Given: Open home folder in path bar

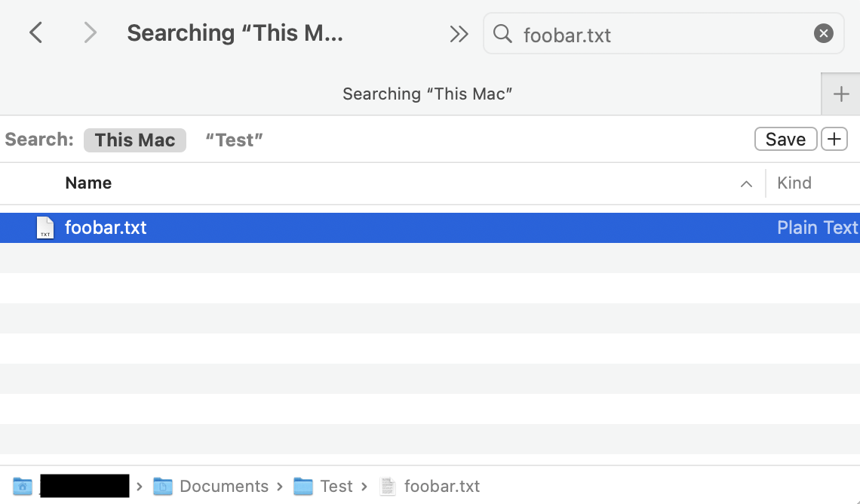Looking at the screenshot, I should click(x=23, y=487).
